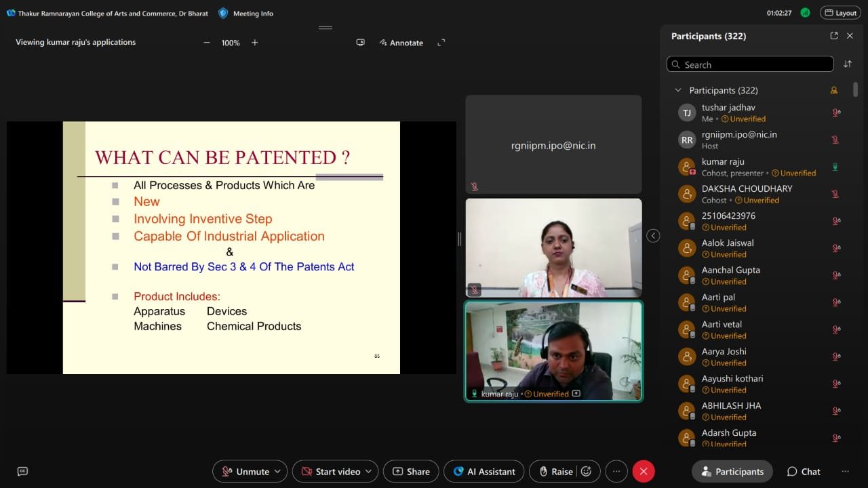Screen dimensions: 868x488
Task: Enter full-screen view of shared content
Action: (441, 43)
